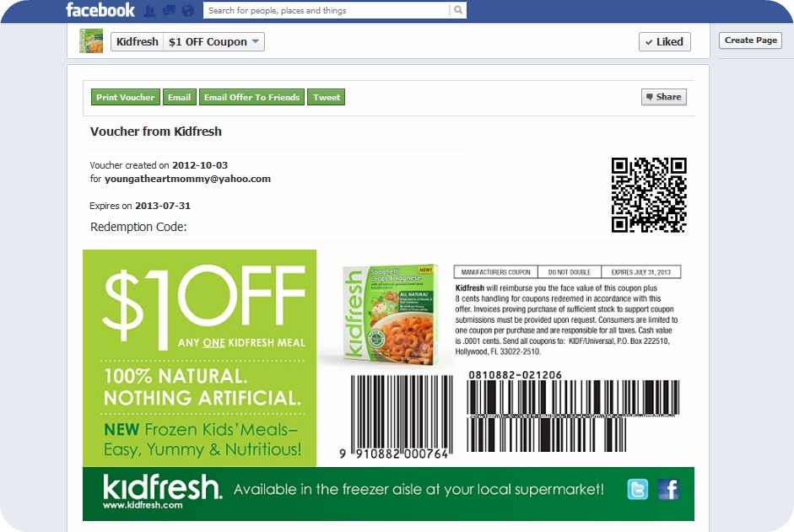
Task: Click the search magnifier icon
Action: 458,9
